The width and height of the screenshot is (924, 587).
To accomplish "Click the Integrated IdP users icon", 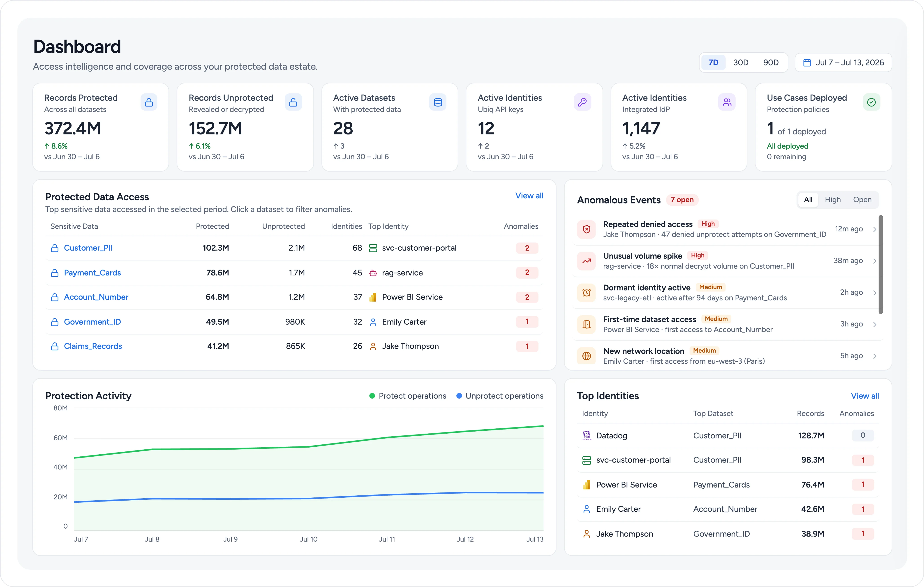I will 727,102.
